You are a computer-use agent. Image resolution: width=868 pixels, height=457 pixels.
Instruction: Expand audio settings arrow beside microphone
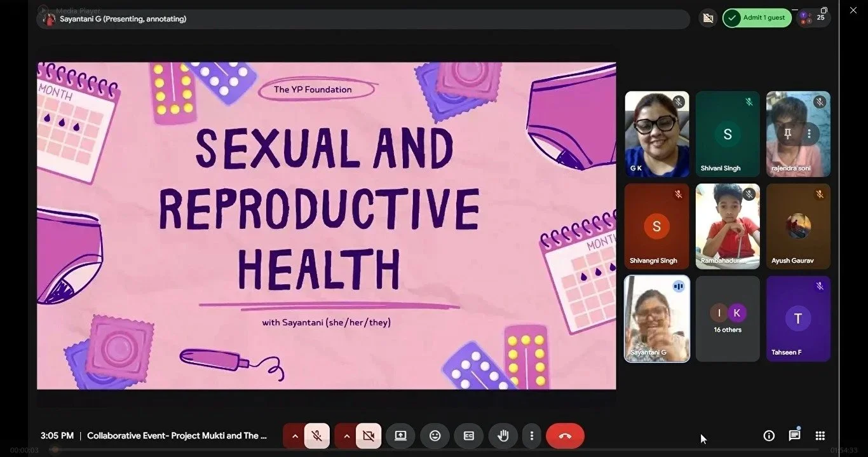coord(294,436)
